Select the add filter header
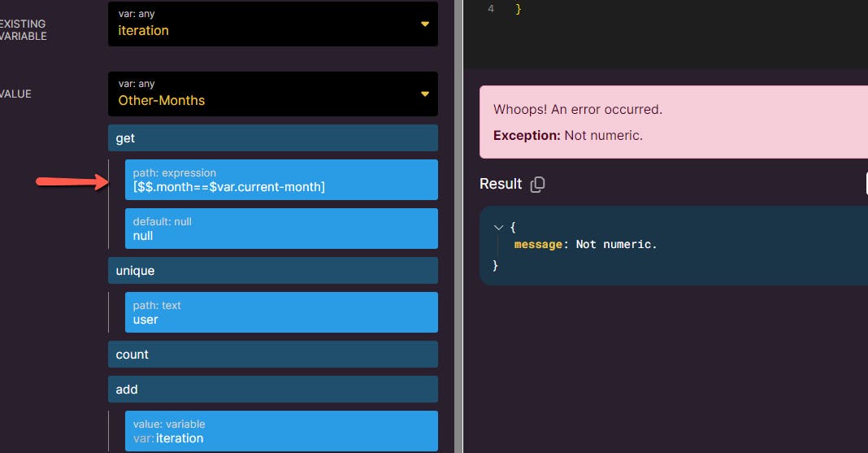Viewport: 868px width, 453px height. [273, 390]
